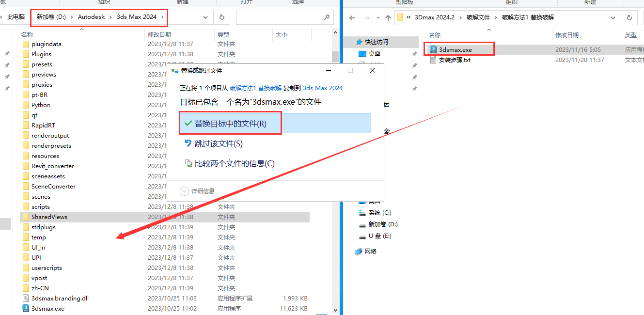644x315 pixels.
Task: Open address history dropdown in right window
Action: [613, 17]
